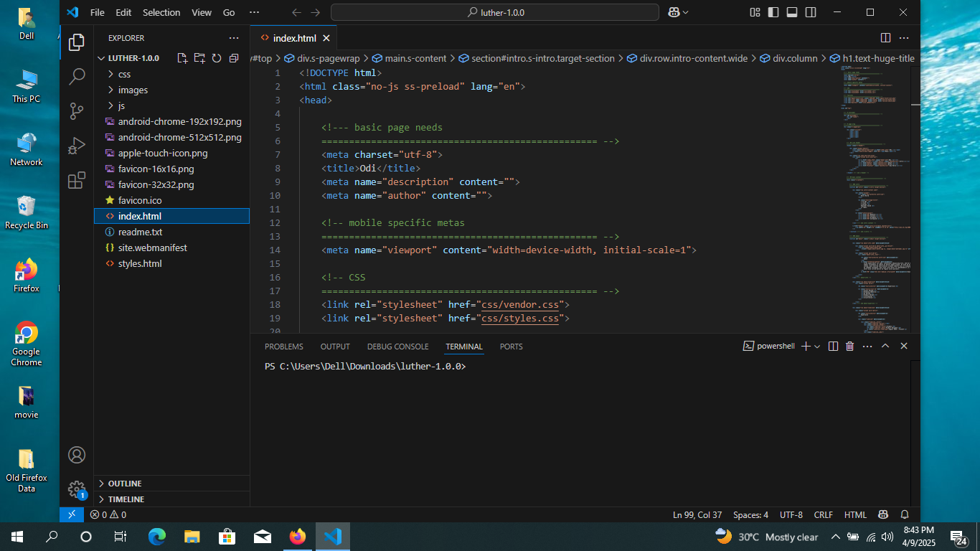
Task: Open the Explorer view in activity bar
Action: (77, 42)
